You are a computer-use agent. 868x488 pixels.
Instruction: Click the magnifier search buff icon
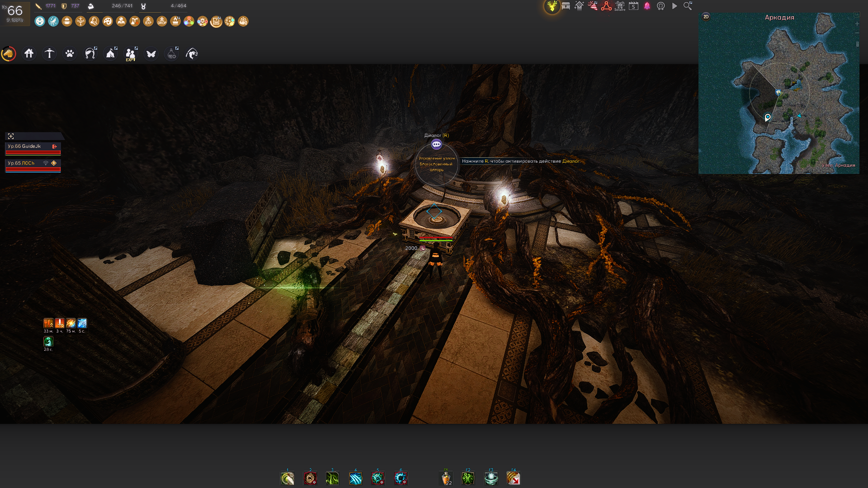[x=94, y=21]
